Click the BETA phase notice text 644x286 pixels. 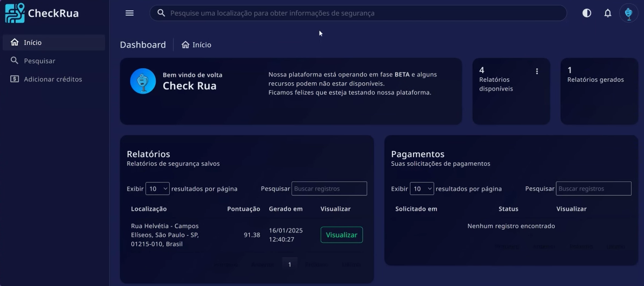[353, 83]
